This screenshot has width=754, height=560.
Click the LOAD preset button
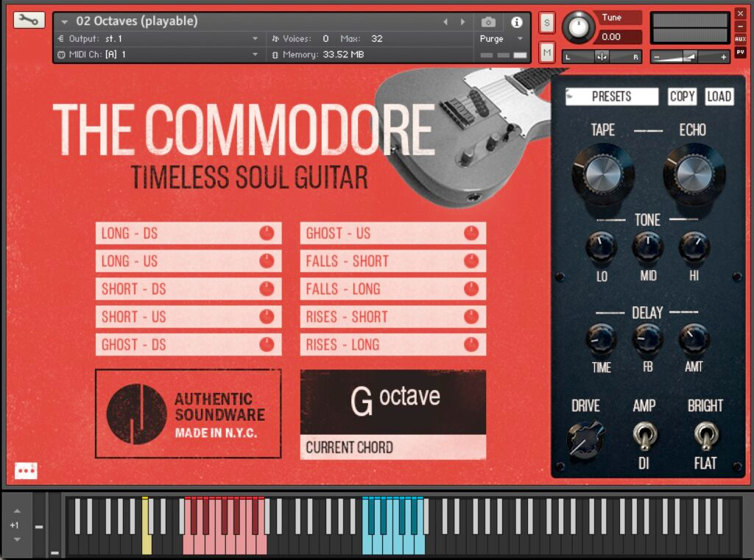tap(719, 96)
